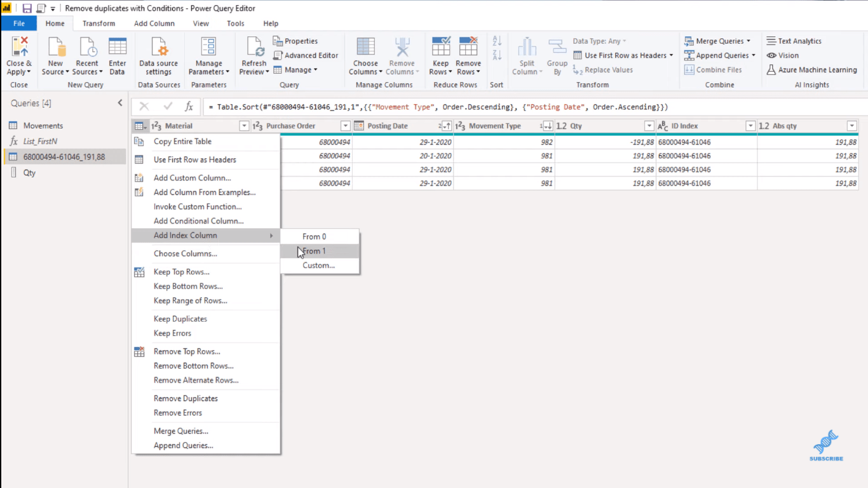Click the Choose Columns ribbon icon

(x=365, y=48)
